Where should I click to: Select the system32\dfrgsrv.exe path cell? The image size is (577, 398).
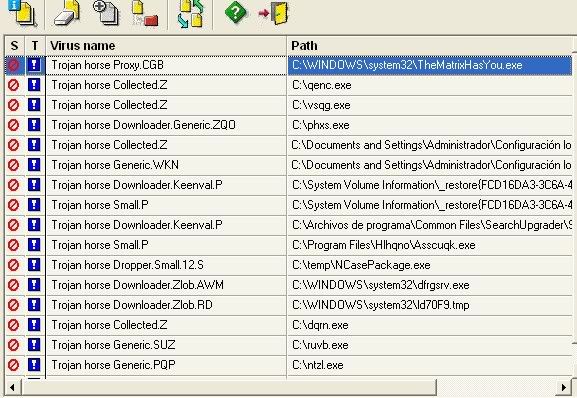point(430,285)
